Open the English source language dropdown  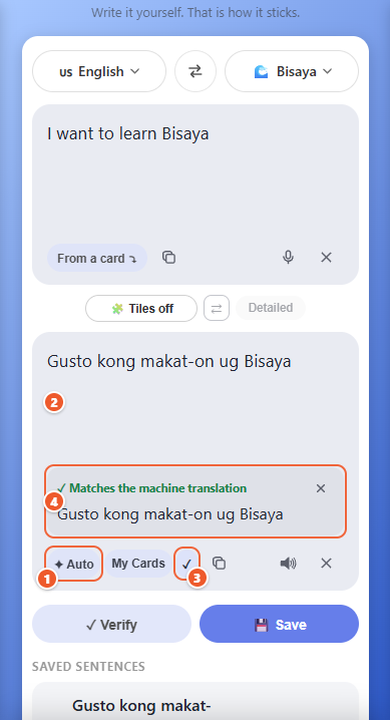[x=99, y=71]
